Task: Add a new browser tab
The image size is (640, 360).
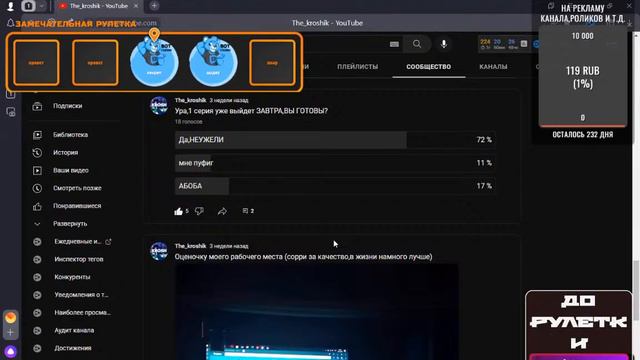Action: point(154,6)
